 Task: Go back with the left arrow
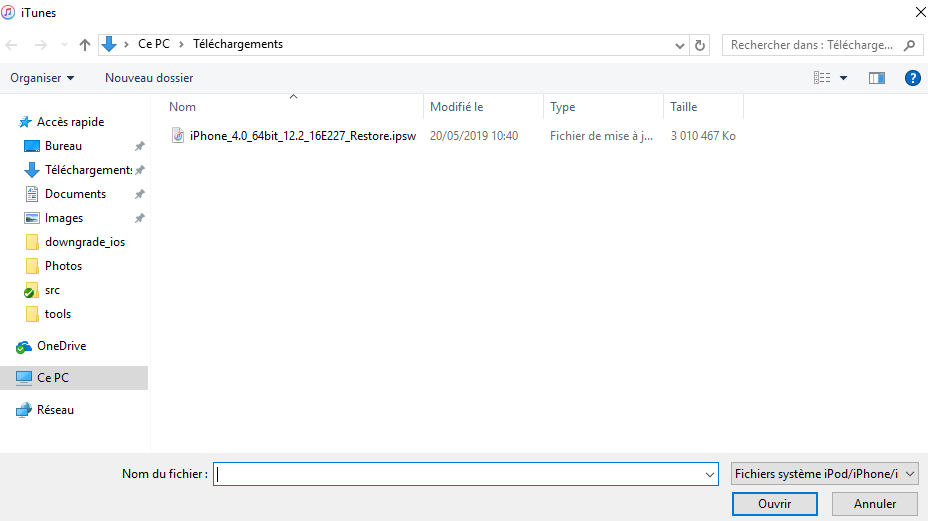[11, 45]
